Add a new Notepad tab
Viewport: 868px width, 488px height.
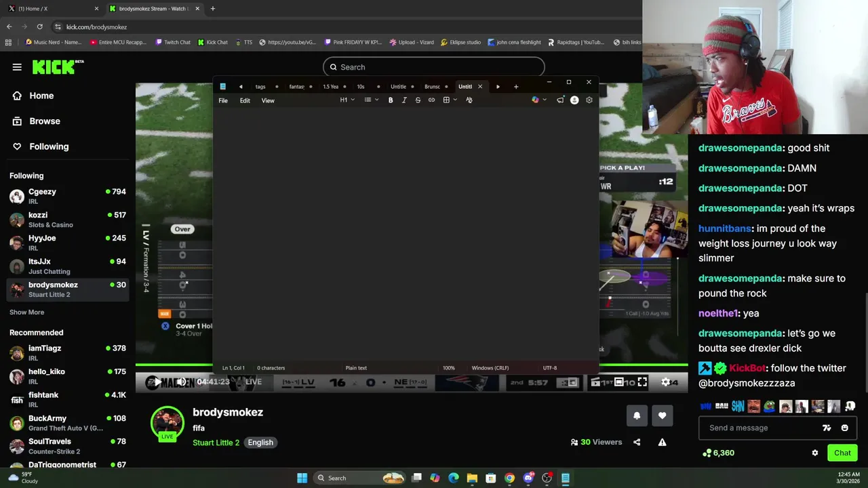(x=516, y=87)
